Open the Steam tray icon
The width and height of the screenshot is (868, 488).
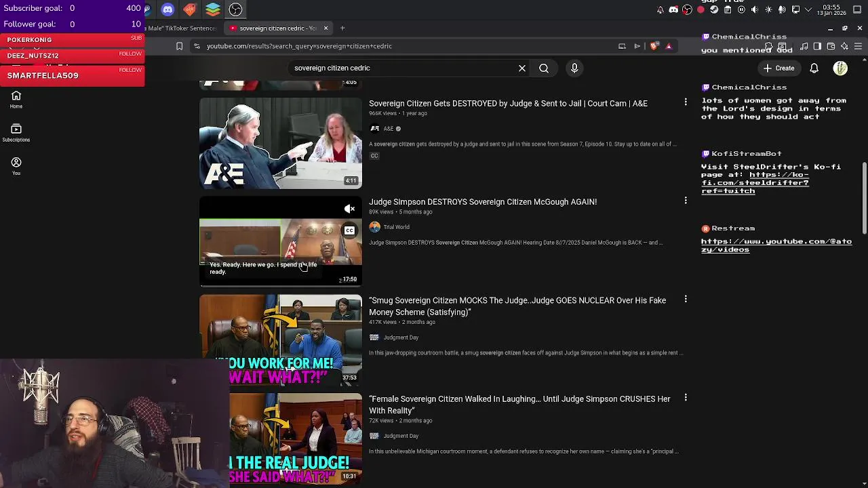714,9
